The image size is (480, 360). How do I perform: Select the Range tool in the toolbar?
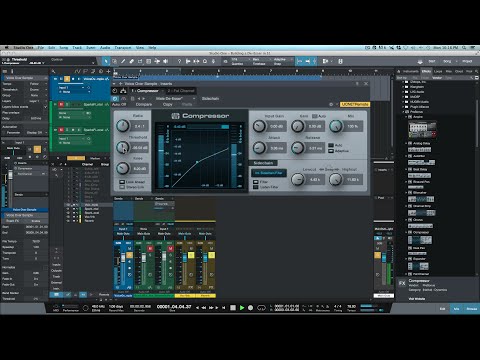click(115, 61)
